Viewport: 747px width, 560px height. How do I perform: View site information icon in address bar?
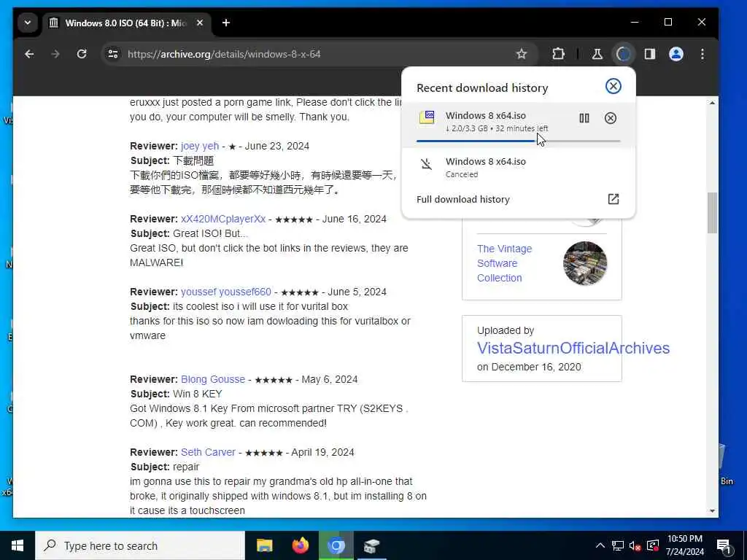(x=113, y=54)
